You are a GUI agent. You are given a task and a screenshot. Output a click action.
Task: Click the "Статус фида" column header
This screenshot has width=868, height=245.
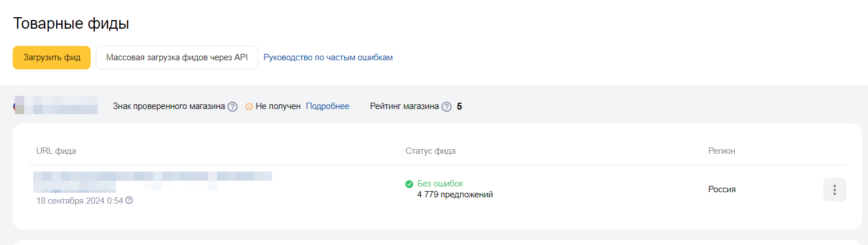(431, 151)
